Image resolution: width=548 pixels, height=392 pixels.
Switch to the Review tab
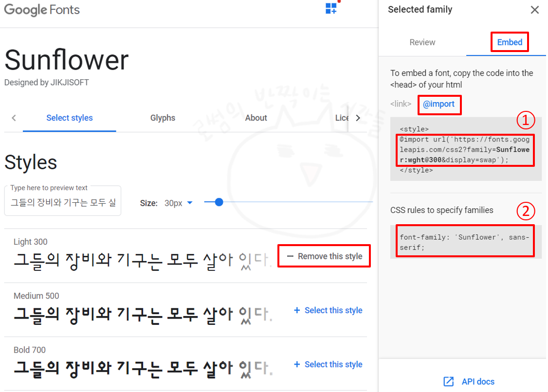click(x=422, y=42)
